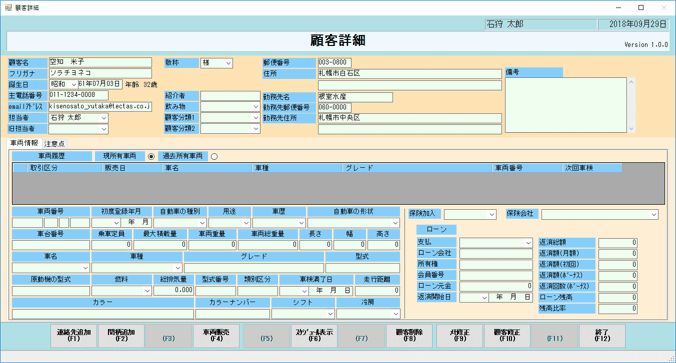The width and height of the screenshot is (676, 363).
Task: Click the 返済総額 input field
Action: click(x=618, y=243)
